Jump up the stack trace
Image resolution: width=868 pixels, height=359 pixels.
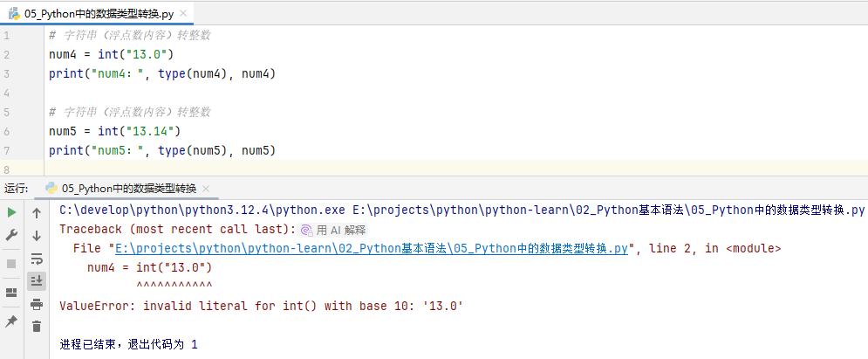[37, 212]
